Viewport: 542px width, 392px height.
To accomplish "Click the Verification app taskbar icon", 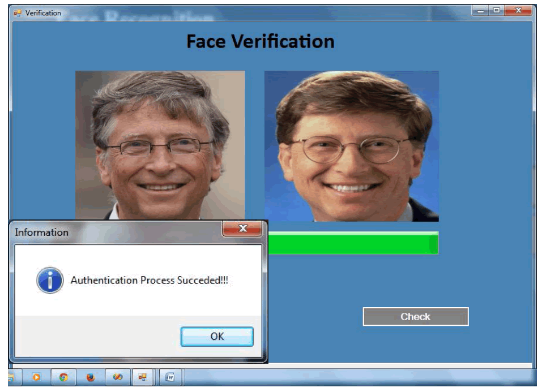I will coord(143,377).
